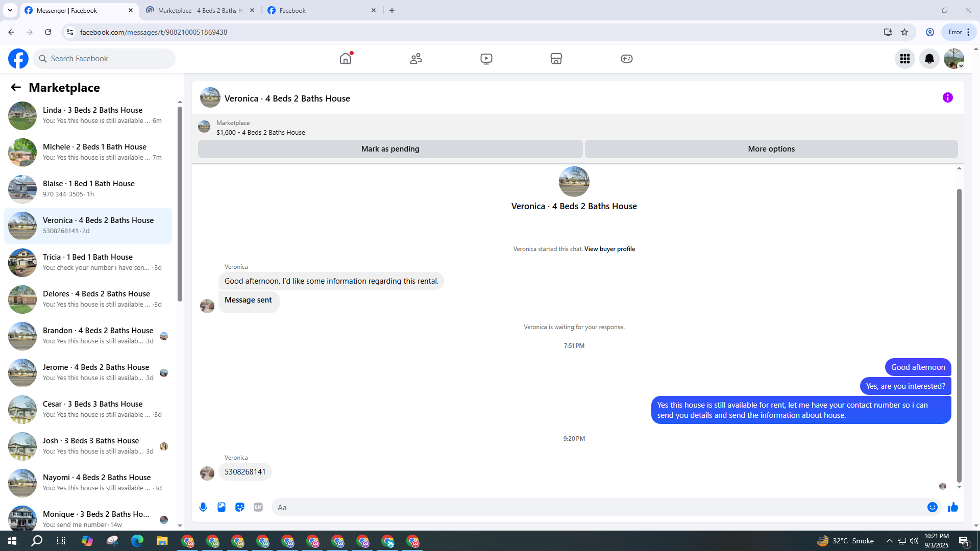
Task: Bookmark this page with the star icon
Action: point(904,32)
